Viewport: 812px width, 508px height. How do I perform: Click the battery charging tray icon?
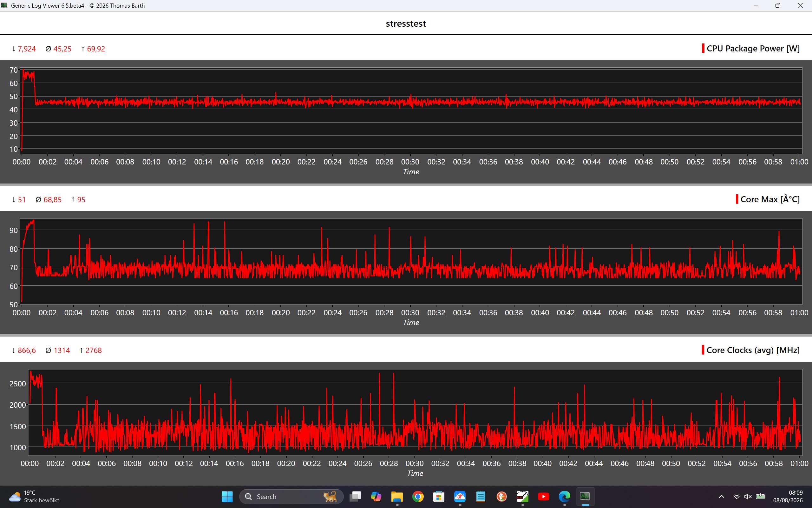[760, 497]
